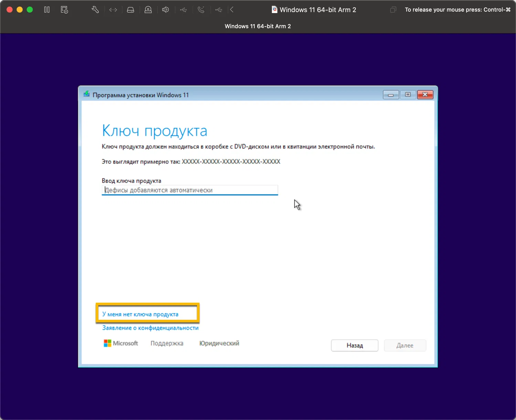Click the 'Назад' button

coord(355,345)
